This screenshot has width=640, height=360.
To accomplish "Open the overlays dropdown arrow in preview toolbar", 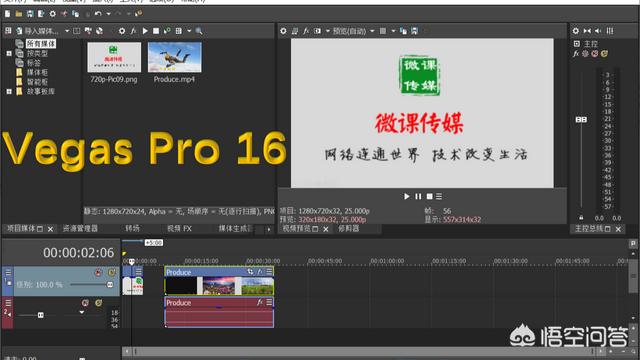I will pos(393,31).
